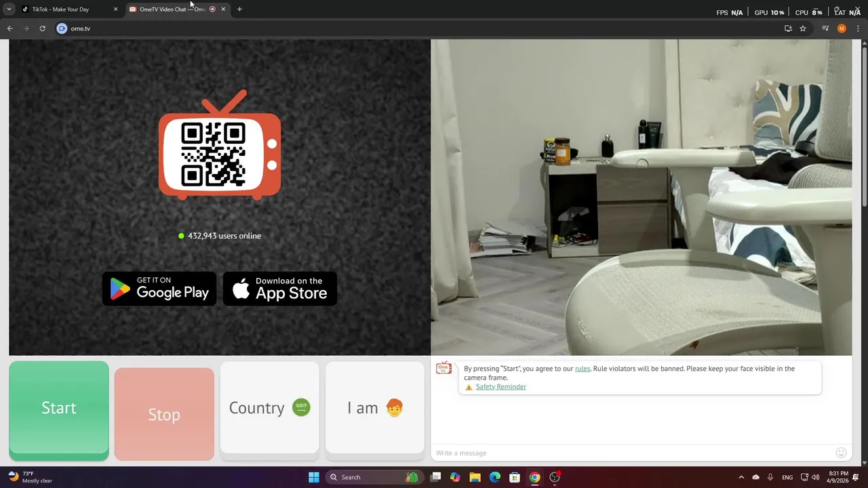Image resolution: width=868 pixels, height=488 pixels.
Task: Open File Explorer from the taskbar
Action: click(475, 477)
